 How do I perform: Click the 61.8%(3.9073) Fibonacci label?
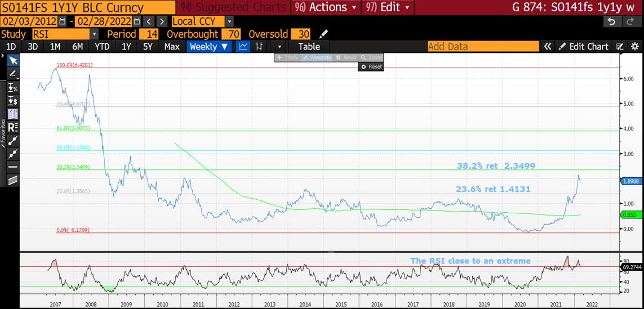coord(73,128)
